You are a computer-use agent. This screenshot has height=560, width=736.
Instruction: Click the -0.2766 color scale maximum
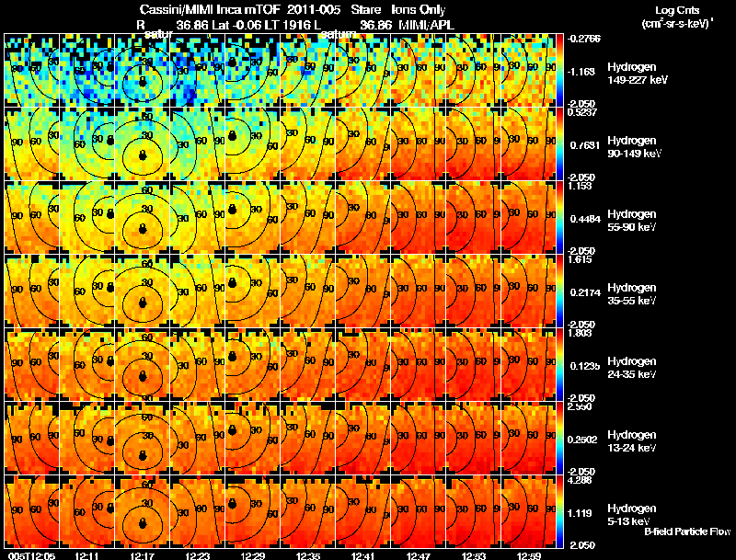584,39
